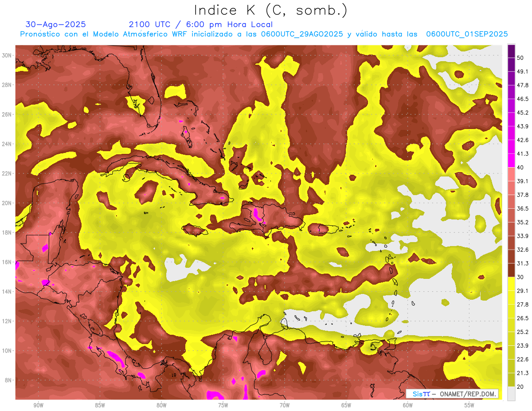Image resolution: width=532 pixels, height=411 pixels.
Task: Click the '75W' longitude label
Action: click(223, 406)
